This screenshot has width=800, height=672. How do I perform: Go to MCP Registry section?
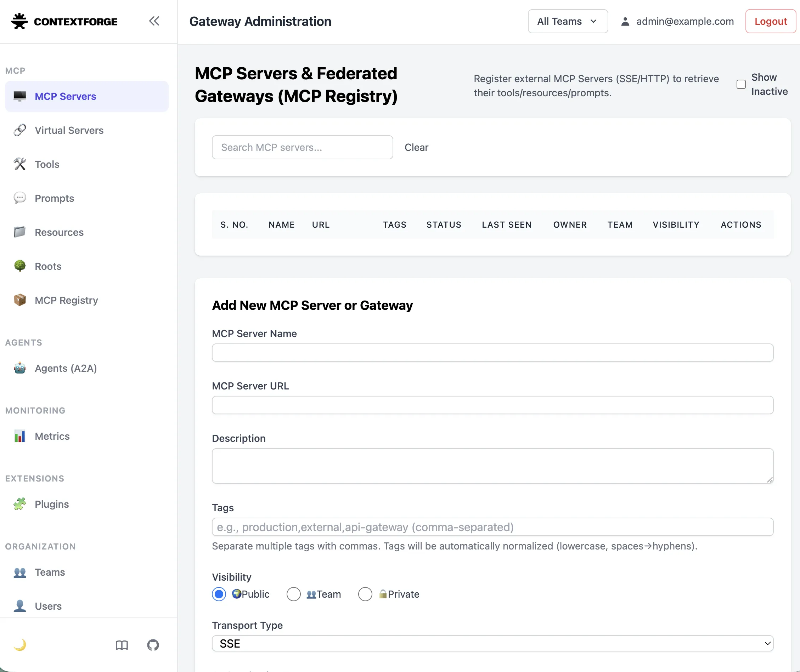tap(66, 300)
